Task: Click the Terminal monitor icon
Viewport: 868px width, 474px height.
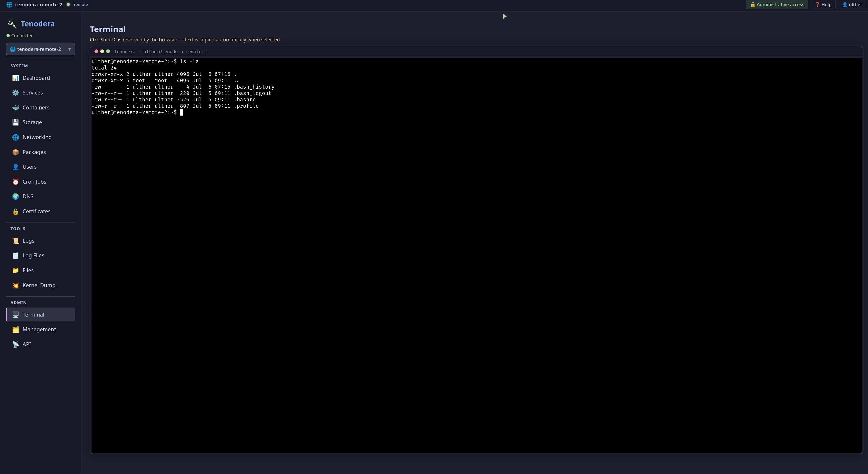Action: (x=15, y=315)
